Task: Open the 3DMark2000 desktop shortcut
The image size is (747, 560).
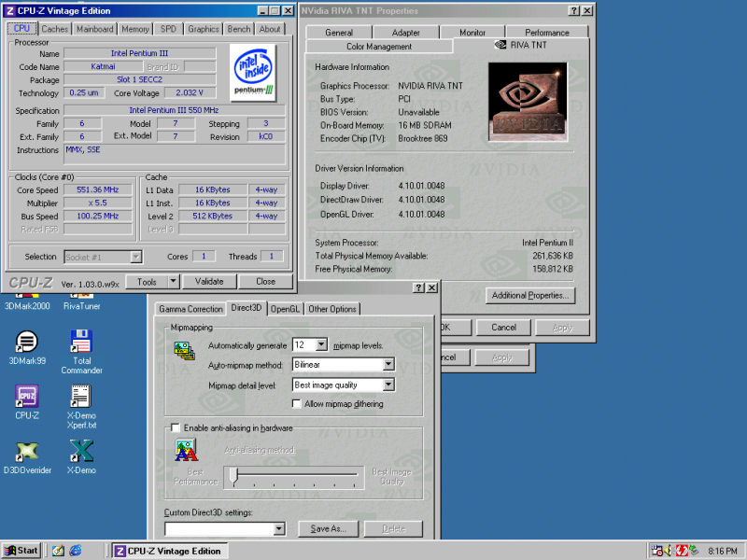Action: pyautogui.click(x=27, y=301)
